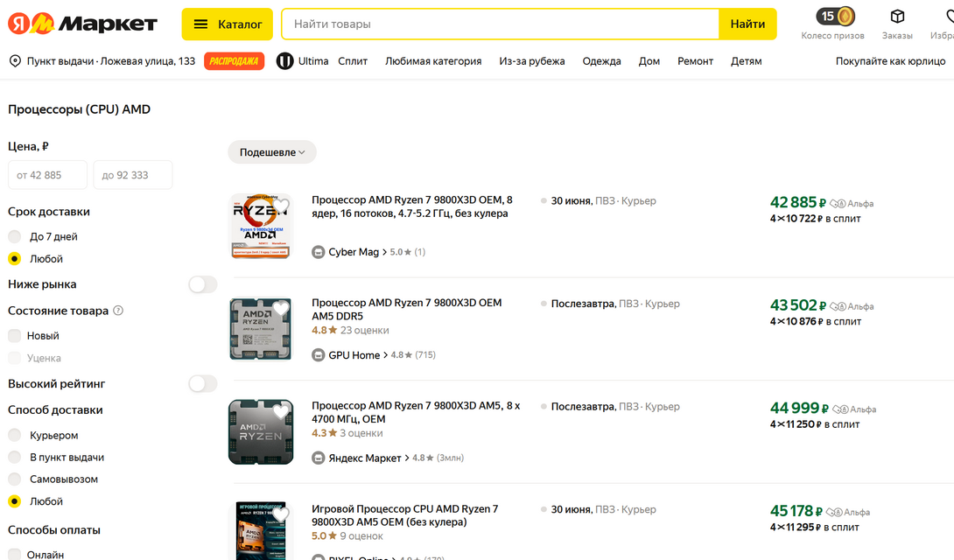Turn on the Высокий рейтинг switch
This screenshot has width=954, height=560.
point(202,383)
